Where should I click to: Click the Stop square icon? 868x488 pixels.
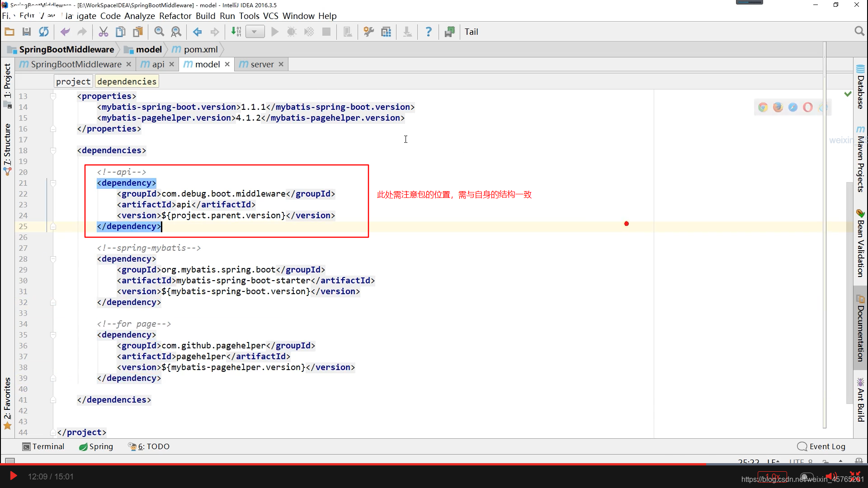point(326,32)
